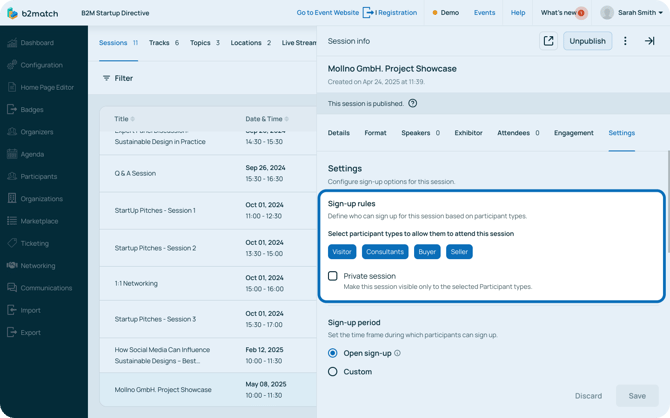This screenshot has height=418, width=670.
Task: Click the Unpublish button
Action: (588, 41)
